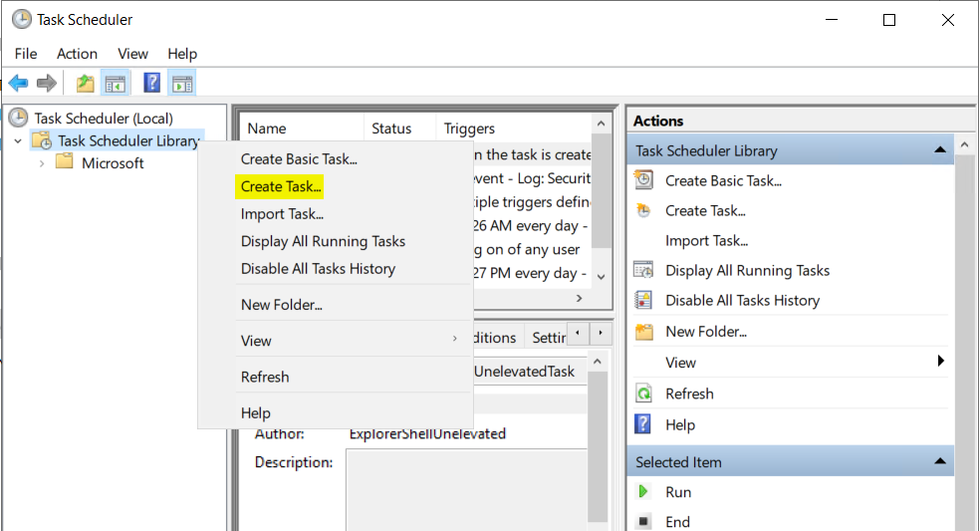Toggle the Show/Hide Console Tree toolbar icon
This screenshot has height=531, width=980.
(116, 83)
